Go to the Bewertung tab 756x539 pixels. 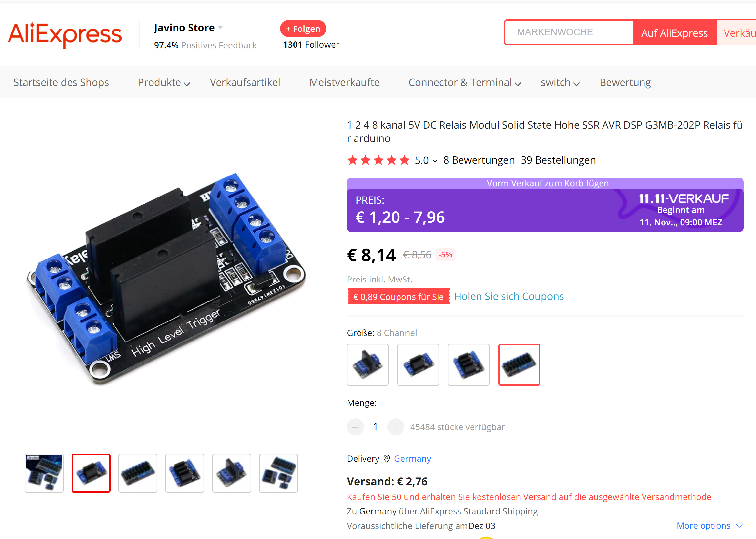click(x=625, y=82)
